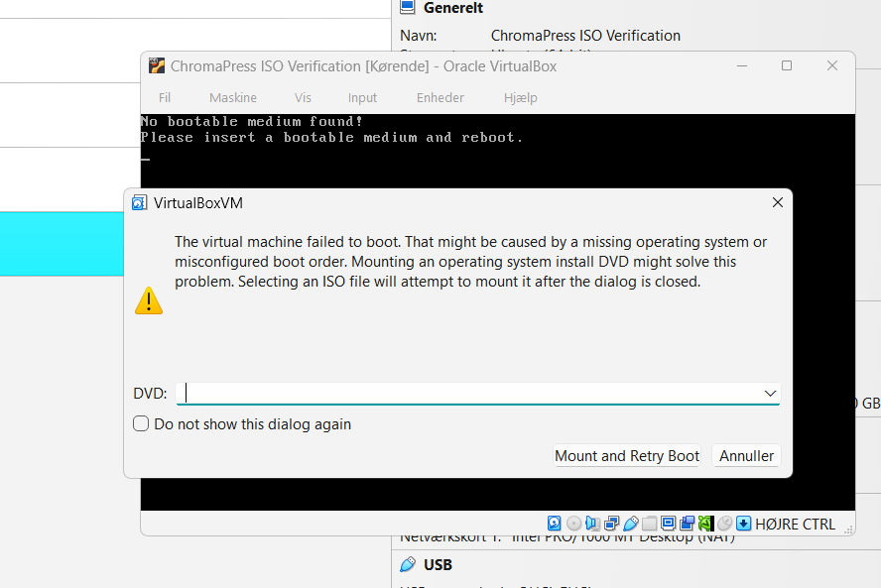Click the blue host key arrow icon
The image size is (881, 588).
click(x=743, y=524)
